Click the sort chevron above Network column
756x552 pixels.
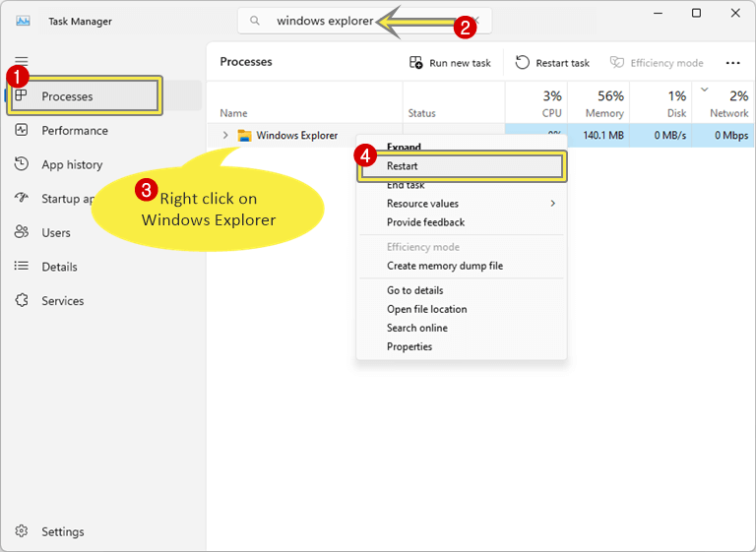click(705, 90)
